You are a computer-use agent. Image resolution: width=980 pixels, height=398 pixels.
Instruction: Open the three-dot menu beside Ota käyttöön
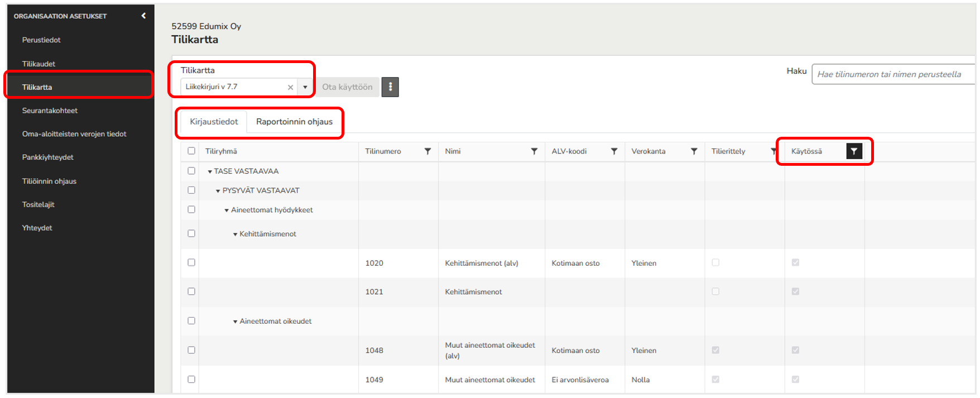390,87
